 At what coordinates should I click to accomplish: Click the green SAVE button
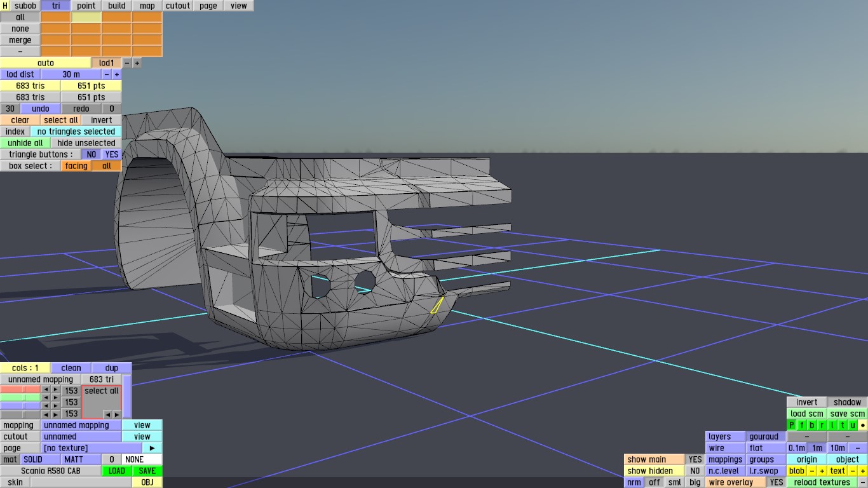147,471
